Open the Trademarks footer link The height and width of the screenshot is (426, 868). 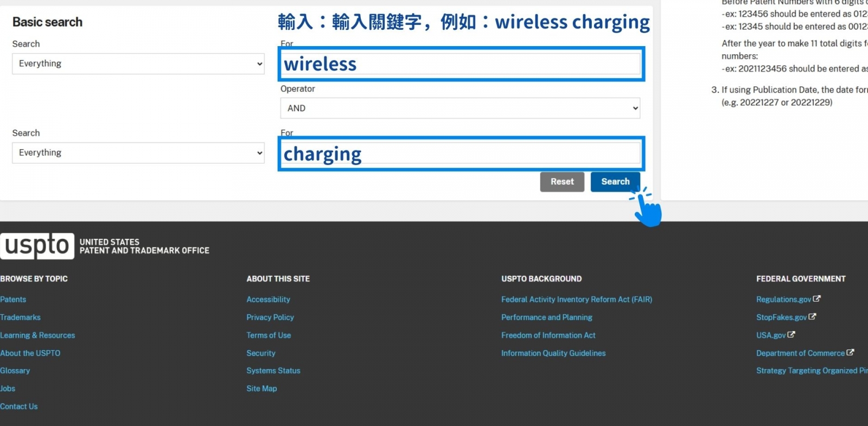pyautogui.click(x=20, y=317)
